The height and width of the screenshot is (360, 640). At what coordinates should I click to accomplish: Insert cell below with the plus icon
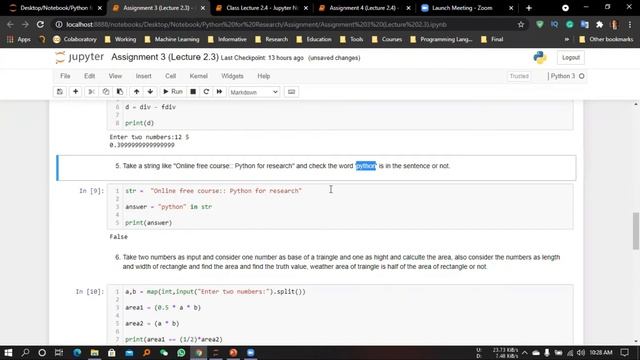tap(76, 92)
